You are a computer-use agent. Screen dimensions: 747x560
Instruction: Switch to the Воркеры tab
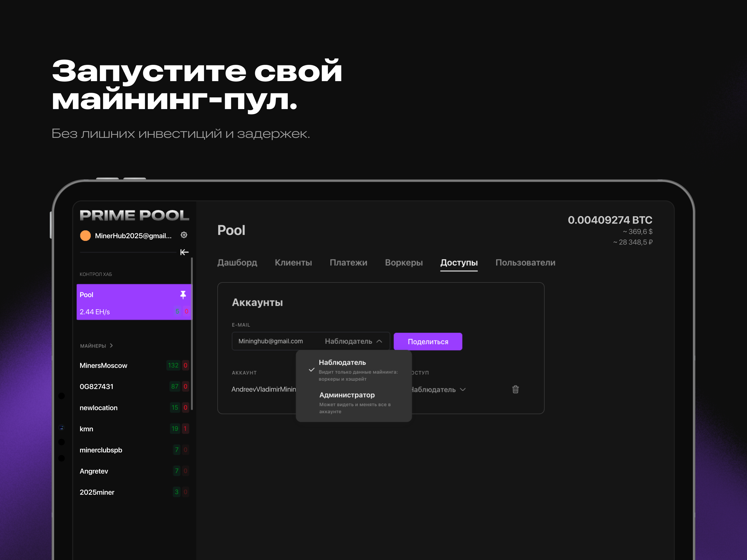[x=404, y=263]
